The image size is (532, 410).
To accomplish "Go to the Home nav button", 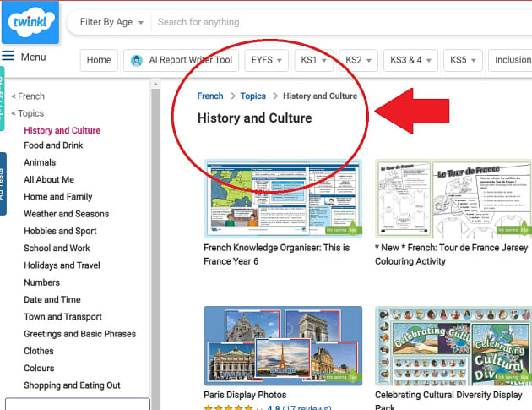I will [99, 60].
